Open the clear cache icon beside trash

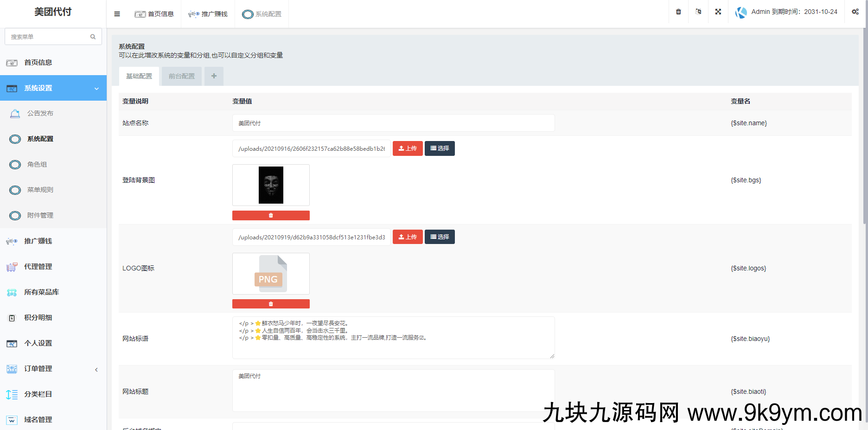pyautogui.click(x=698, y=12)
